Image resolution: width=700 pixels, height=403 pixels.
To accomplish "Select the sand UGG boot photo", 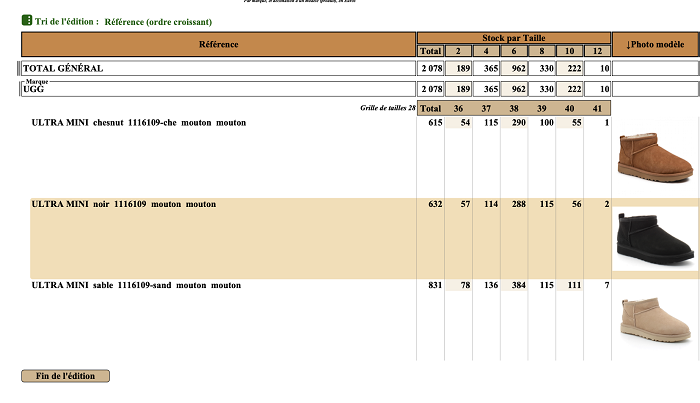I will tap(655, 319).
